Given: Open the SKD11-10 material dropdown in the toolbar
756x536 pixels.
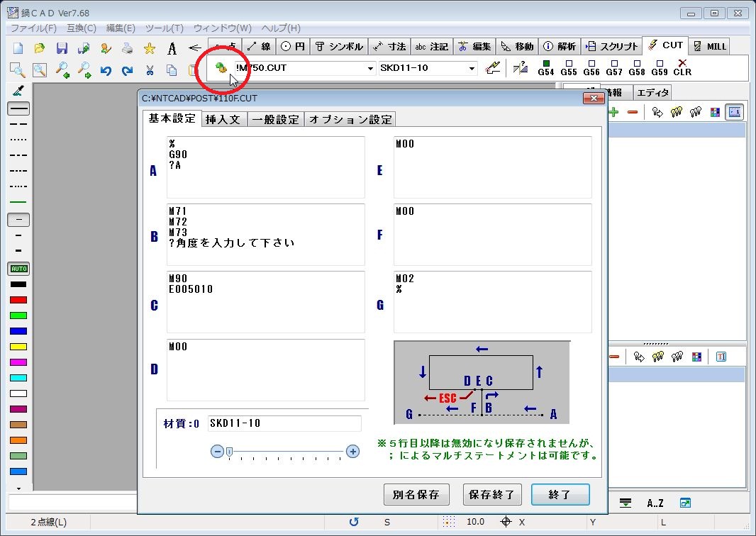Looking at the screenshot, I should (472, 69).
